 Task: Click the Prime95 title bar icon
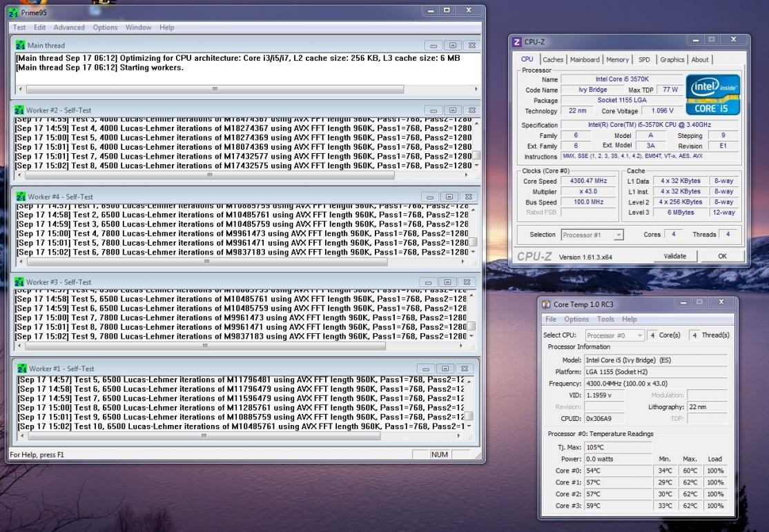(13, 12)
